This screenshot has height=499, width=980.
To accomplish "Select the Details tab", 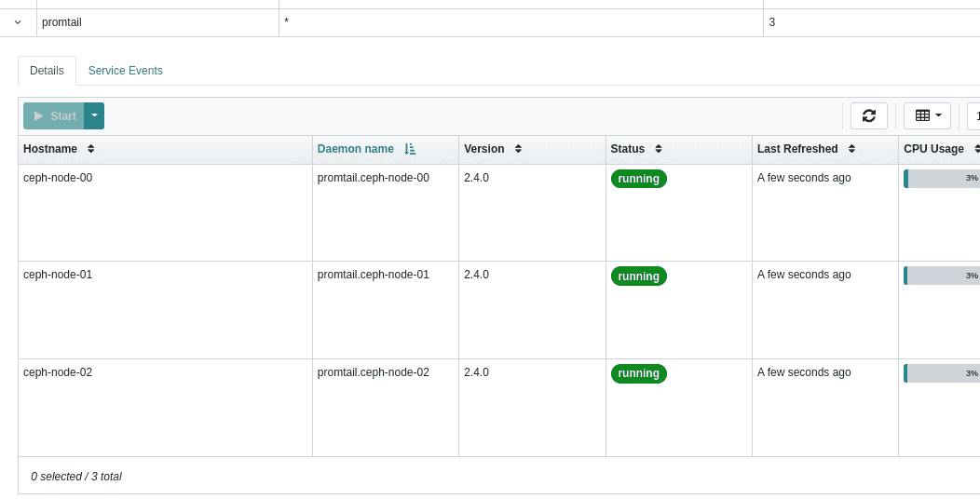I will (x=47, y=71).
